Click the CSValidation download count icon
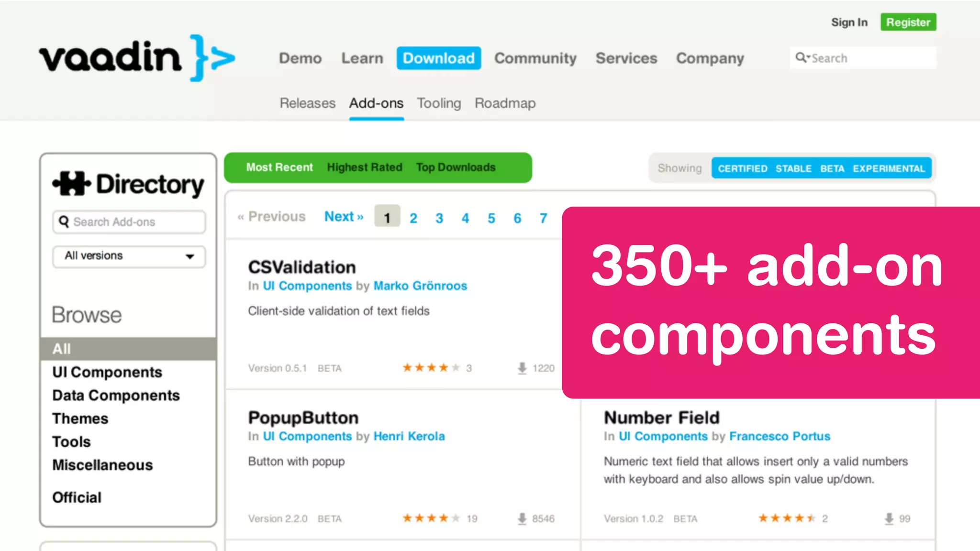Image resolution: width=980 pixels, height=551 pixels. point(522,368)
